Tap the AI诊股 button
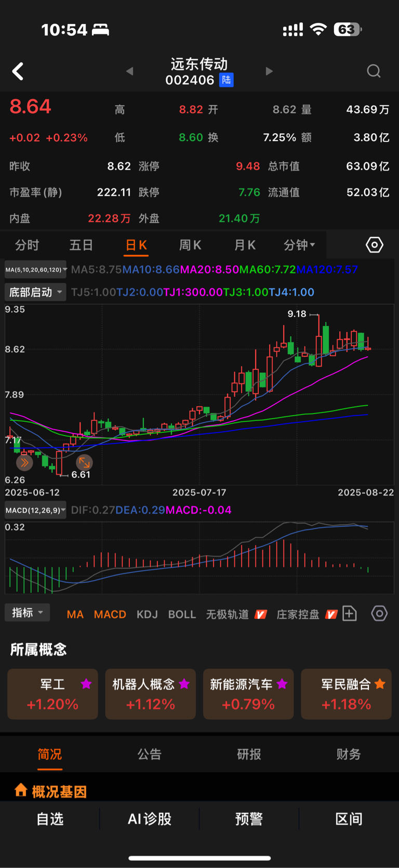 pyautogui.click(x=150, y=819)
